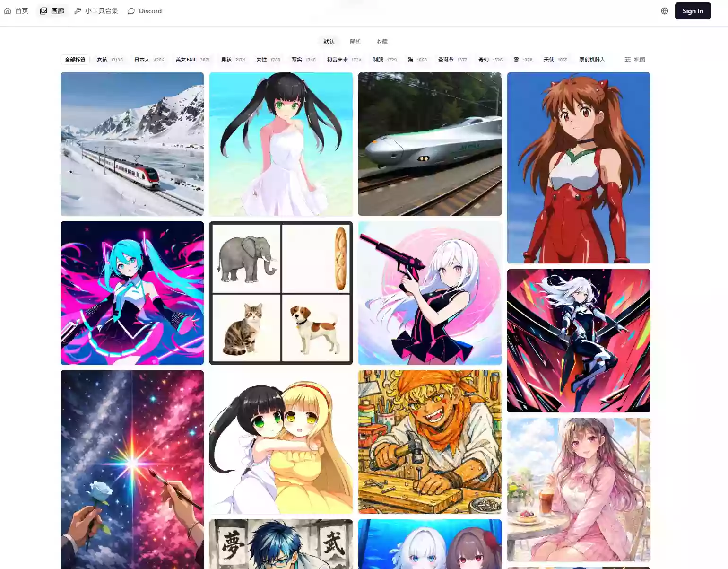Filter gallery by 女孩 tag
The height and width of the screenshot is (569, 728).
pyautogui.click(x=110, y=60)
